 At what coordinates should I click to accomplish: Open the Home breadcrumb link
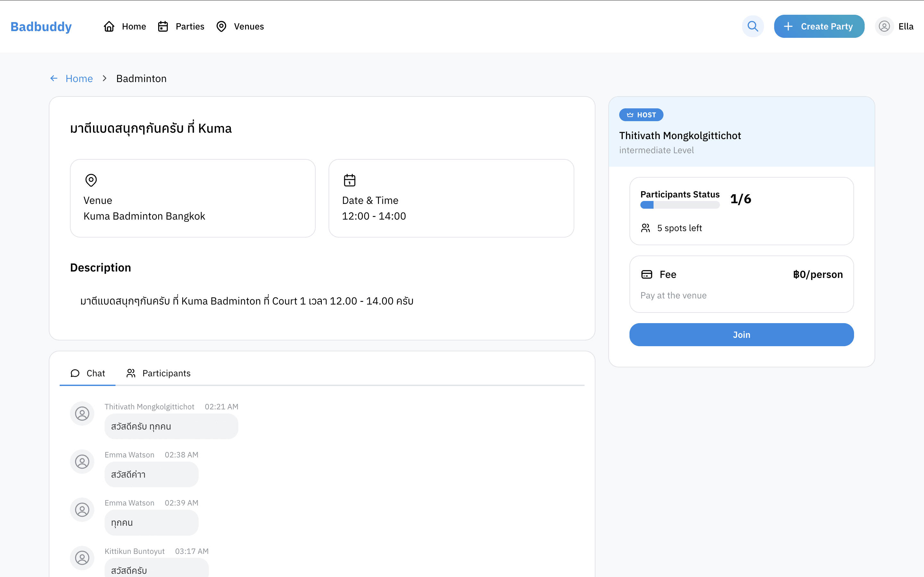[x=79, y=78]
